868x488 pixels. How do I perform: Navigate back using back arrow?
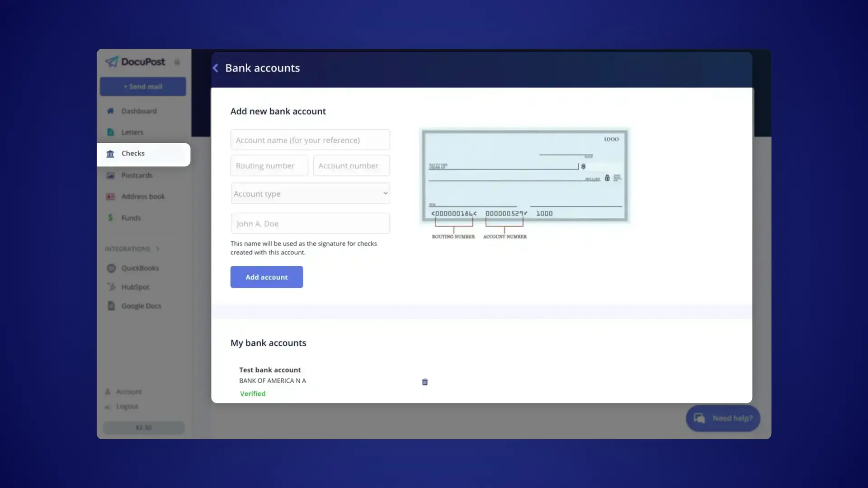click(216, 67)
